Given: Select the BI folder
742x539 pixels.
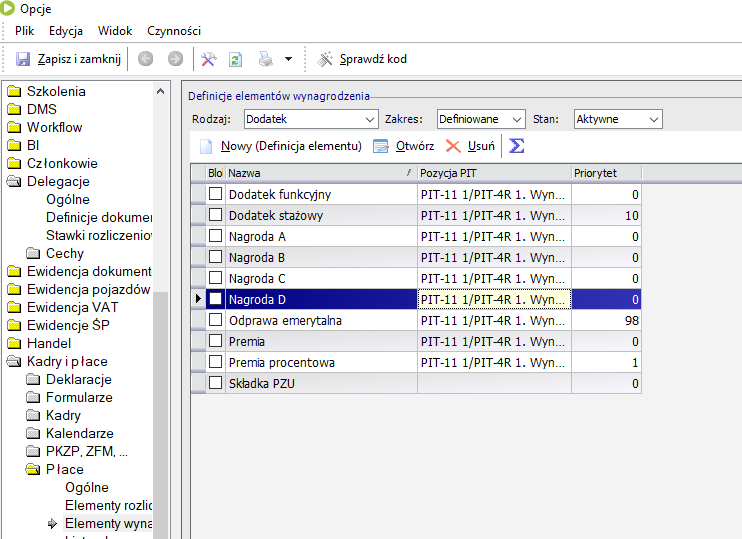Looking at the screenshot, I should (x=23, y=145).
